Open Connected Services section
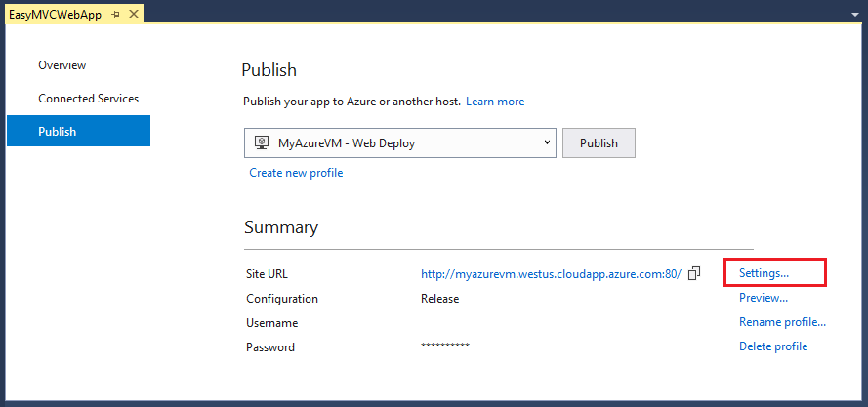Image resolution: width=868 pixels, height=407 pixels. (x=89, y=99)
